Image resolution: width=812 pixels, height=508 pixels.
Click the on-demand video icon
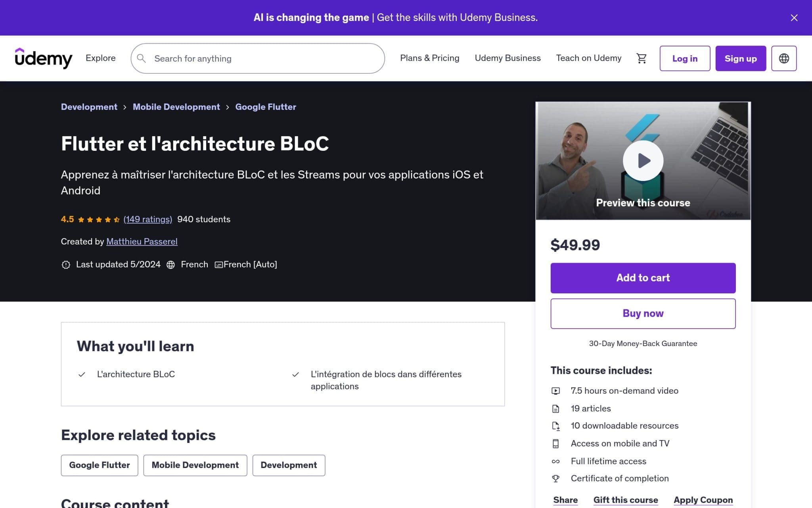pos(556,391)
